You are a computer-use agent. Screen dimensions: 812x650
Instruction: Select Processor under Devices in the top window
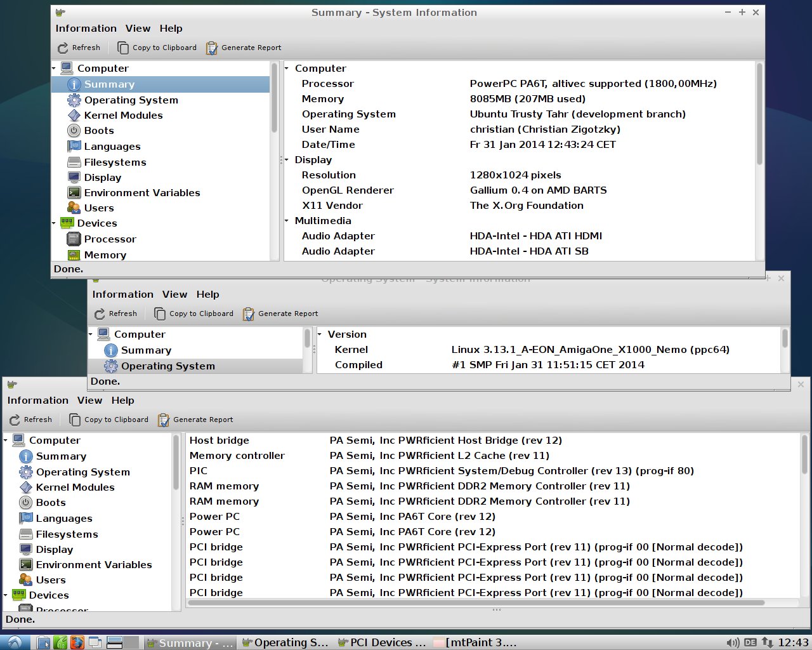(110, 239)
